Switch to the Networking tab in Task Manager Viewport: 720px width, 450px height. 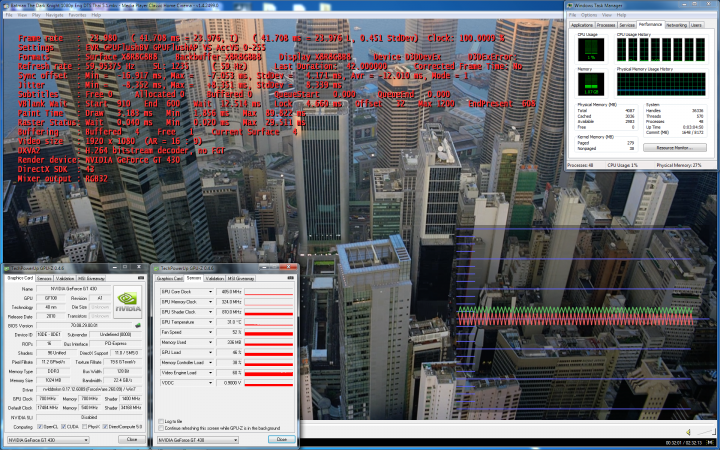click(x=676, y=25)
